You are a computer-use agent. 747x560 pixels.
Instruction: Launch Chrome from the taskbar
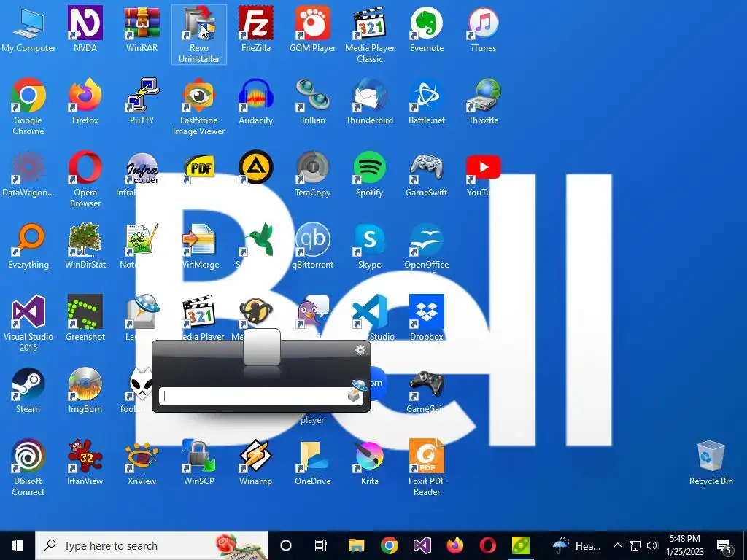coord(390,545)
